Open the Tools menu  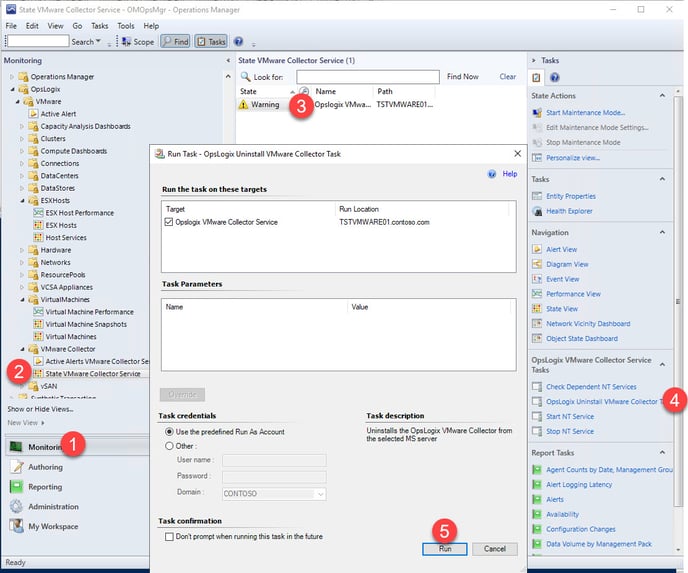coord(125,26)
